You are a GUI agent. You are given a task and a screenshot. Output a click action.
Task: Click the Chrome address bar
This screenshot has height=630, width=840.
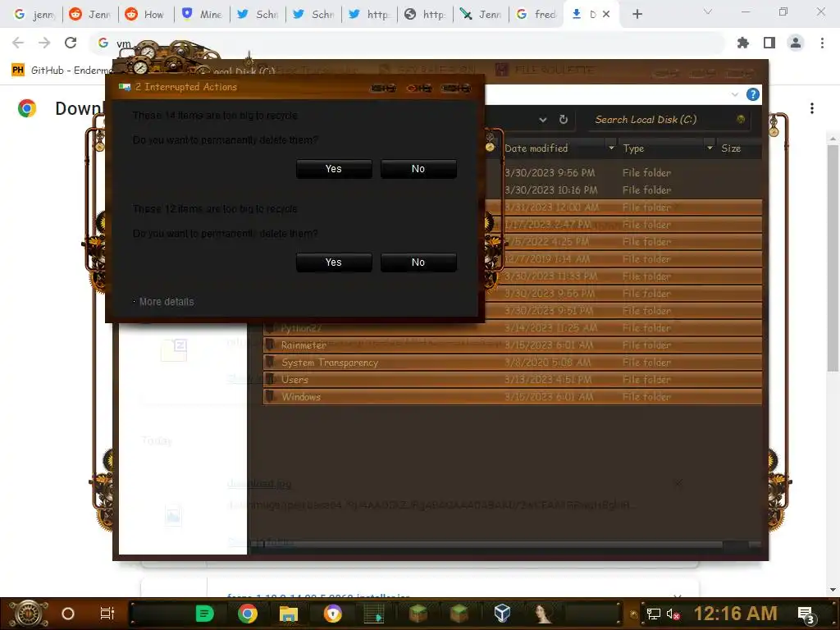[407, 43]
